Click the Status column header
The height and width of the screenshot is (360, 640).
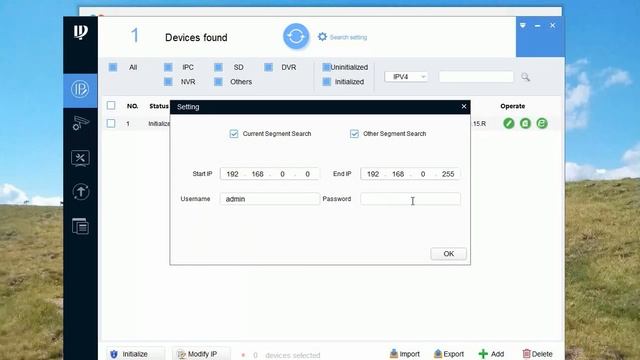click(x=159, y=106)
